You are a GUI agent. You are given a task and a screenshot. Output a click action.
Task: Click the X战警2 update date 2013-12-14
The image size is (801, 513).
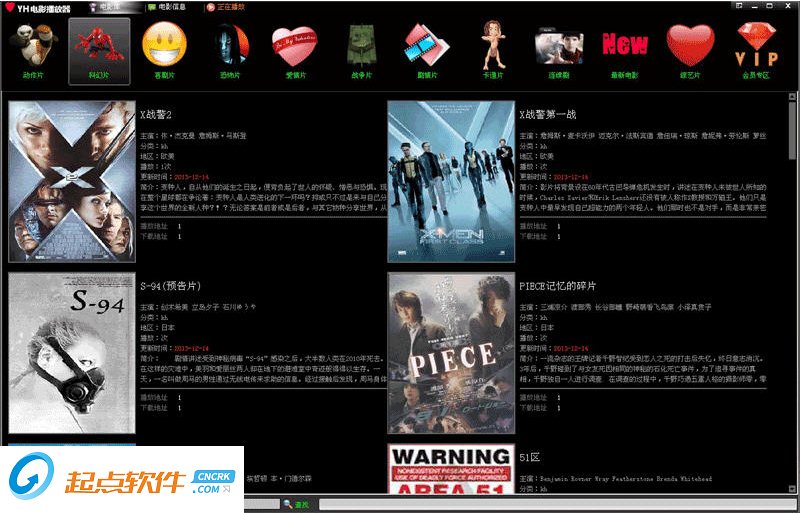(192, 177)
